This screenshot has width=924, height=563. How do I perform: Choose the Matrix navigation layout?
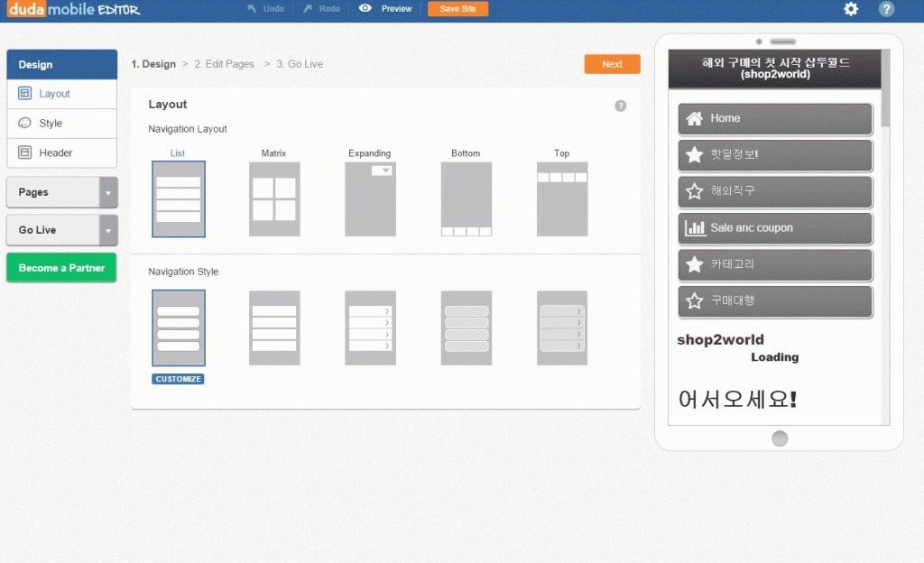tap(274, 199)
